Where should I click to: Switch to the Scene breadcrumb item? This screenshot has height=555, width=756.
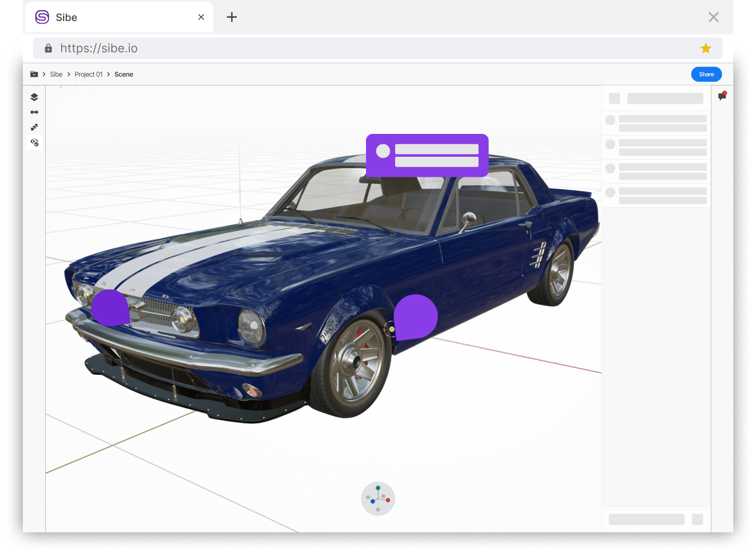(124, 74)
